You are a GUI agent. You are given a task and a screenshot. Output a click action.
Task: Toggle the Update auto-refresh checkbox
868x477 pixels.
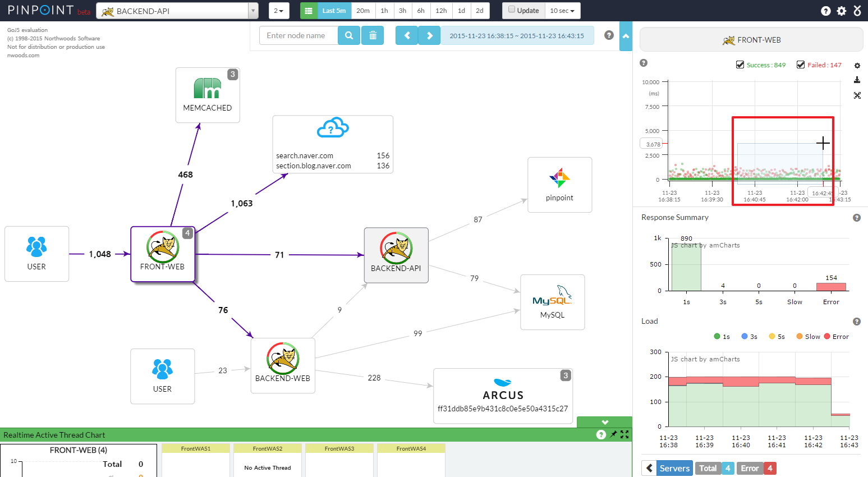coord(512,10)
